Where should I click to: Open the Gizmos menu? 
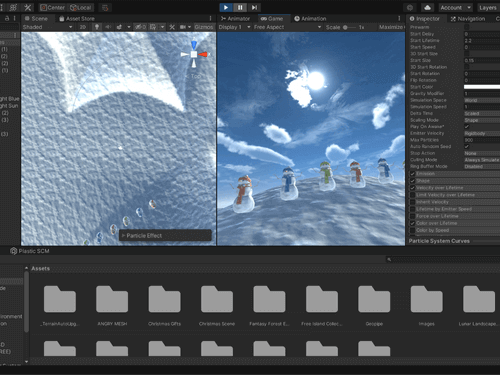(204, 27)
